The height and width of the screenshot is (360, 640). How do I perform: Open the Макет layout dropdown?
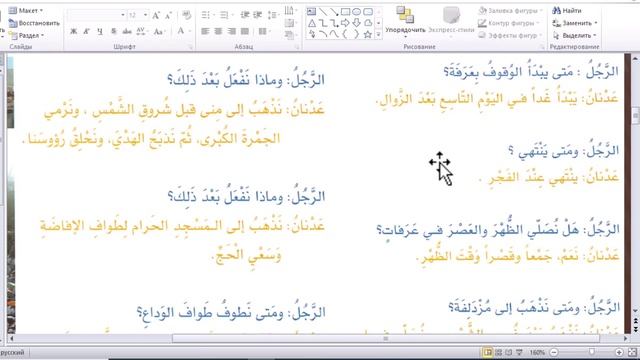26,11
